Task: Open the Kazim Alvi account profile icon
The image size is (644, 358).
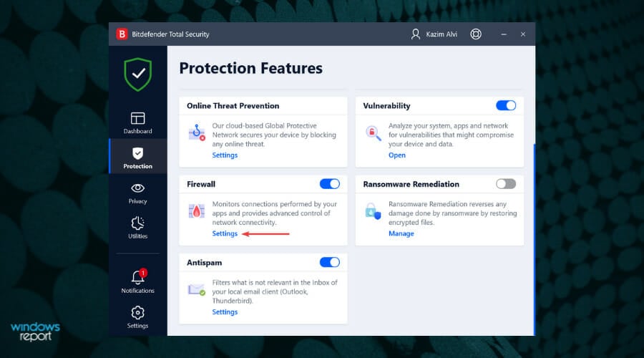Action: tap(416, 34)
